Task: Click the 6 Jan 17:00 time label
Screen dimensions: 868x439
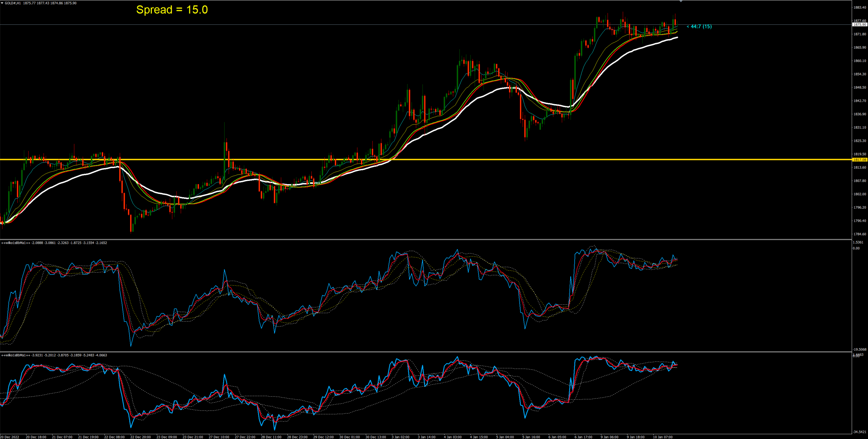Action: pyautogui.click(x=583, y=437)
